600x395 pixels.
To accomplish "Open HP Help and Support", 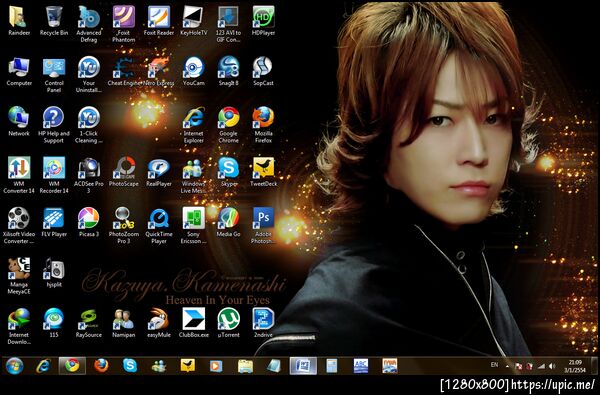I will point(54,124).
